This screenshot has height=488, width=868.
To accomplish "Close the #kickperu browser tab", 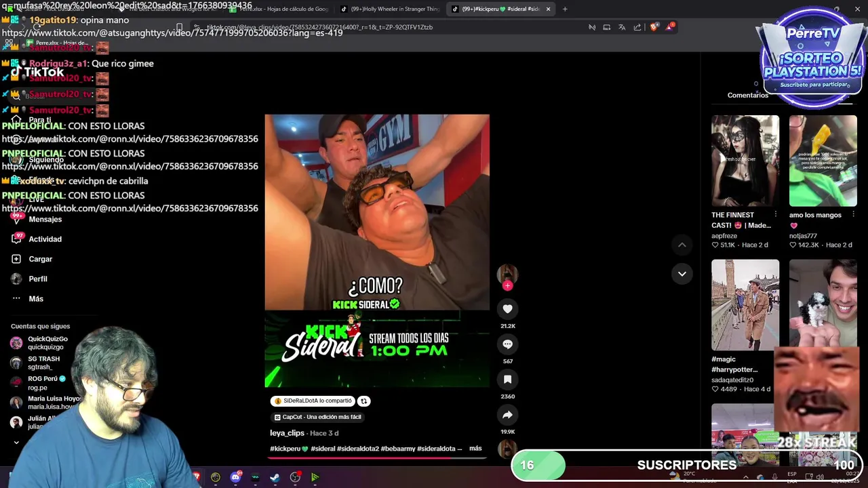I will click(x=548, y=9).
